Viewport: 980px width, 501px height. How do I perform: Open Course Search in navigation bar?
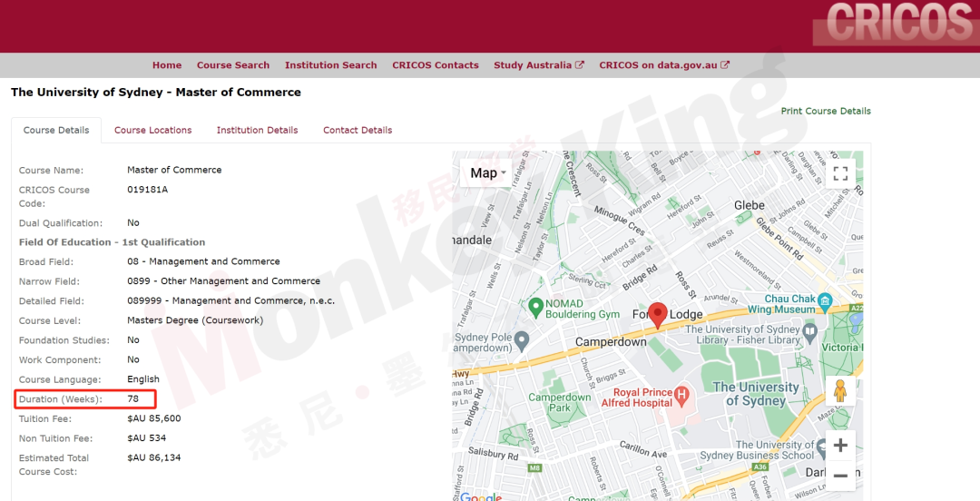pos(233,65)
